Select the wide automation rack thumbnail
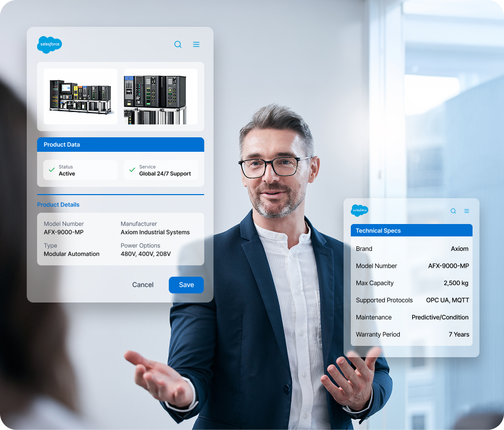Screen dimensions: 504x430 tap(80, 97)
